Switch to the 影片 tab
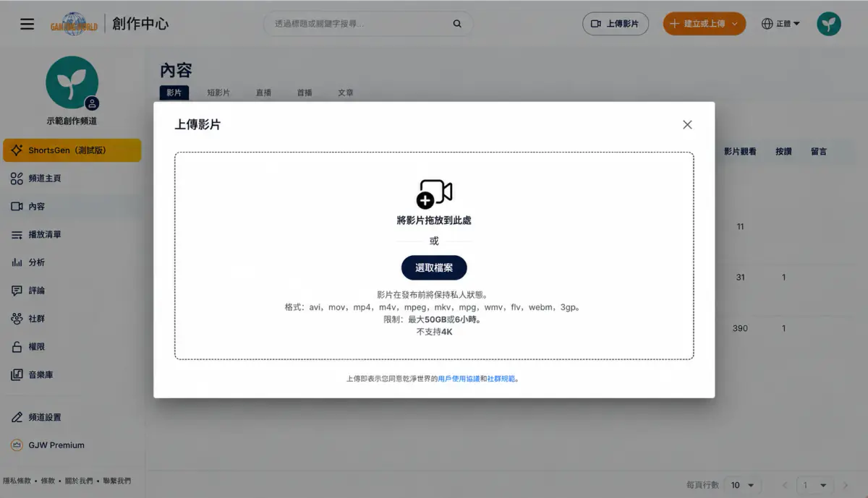 174,93
